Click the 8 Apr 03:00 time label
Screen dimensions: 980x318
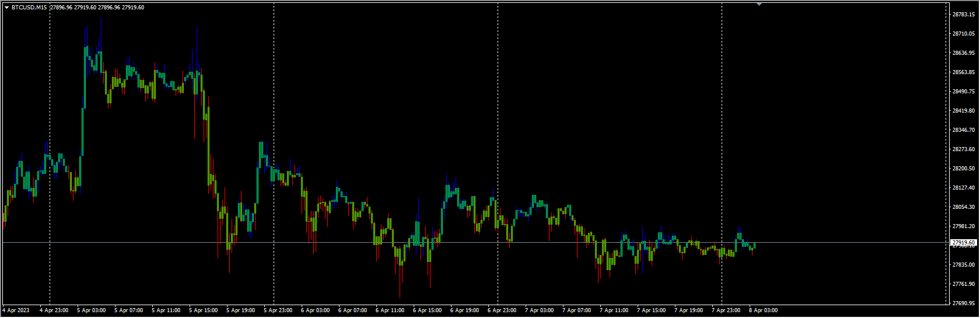(763, 310)
